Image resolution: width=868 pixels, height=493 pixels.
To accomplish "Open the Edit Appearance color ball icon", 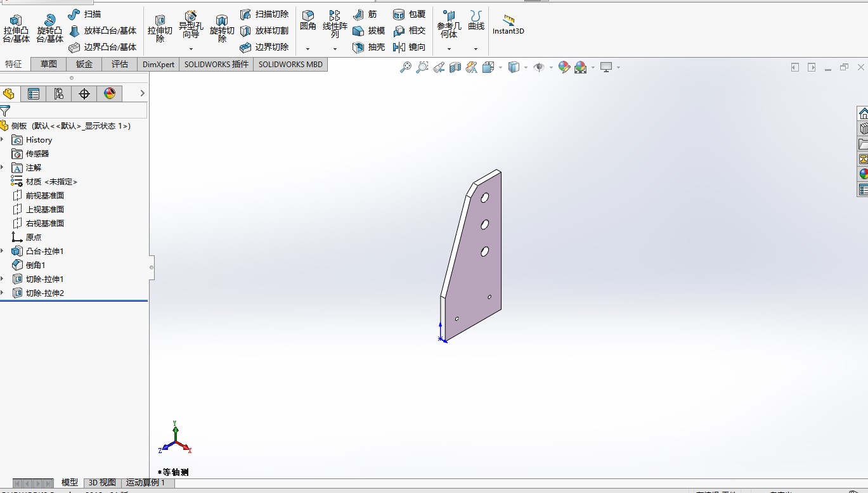I will point(564,67).
